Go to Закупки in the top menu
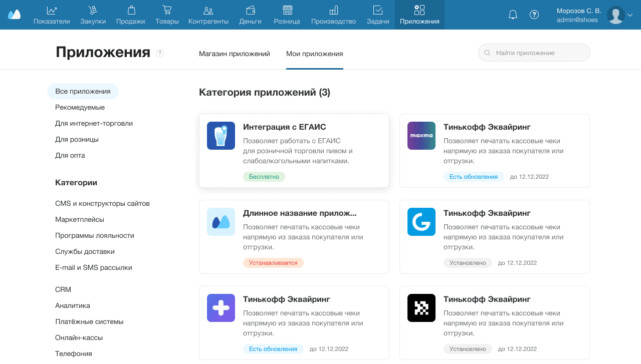This screenshot has width=641, height=364. click(93, 15)
